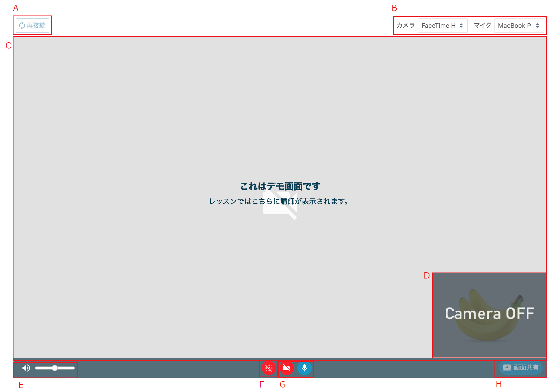
Task: Click the circular arrows reconnect icon
Action: pyautogui.click(x=22, y=25)
